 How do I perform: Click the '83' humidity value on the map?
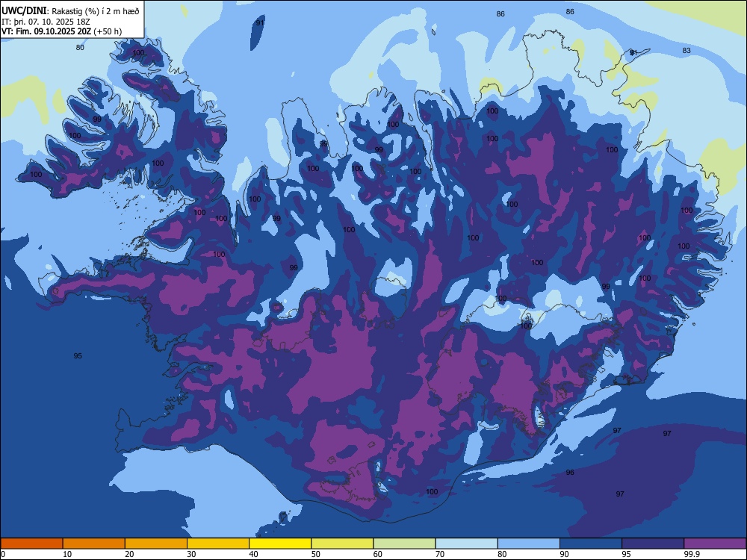[686, 51]
